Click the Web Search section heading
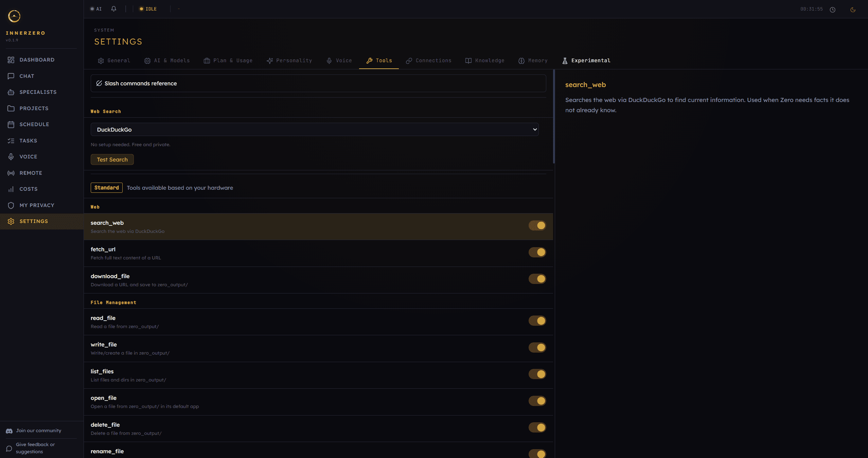868x458 pixels. [x=106, y=112]
